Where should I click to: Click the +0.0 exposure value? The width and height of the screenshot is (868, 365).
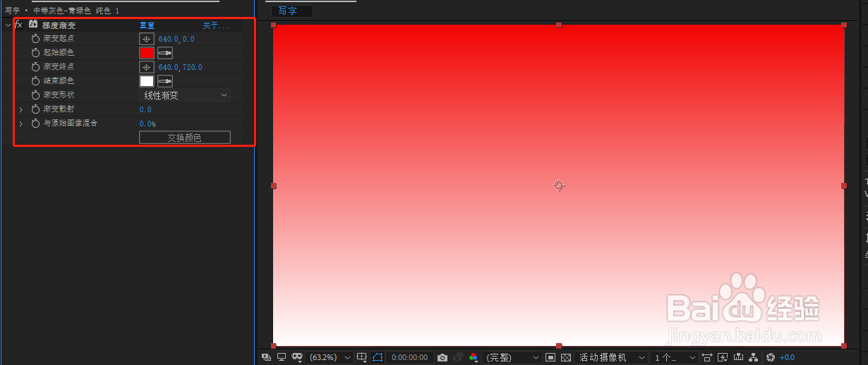(x=787, y=358)
